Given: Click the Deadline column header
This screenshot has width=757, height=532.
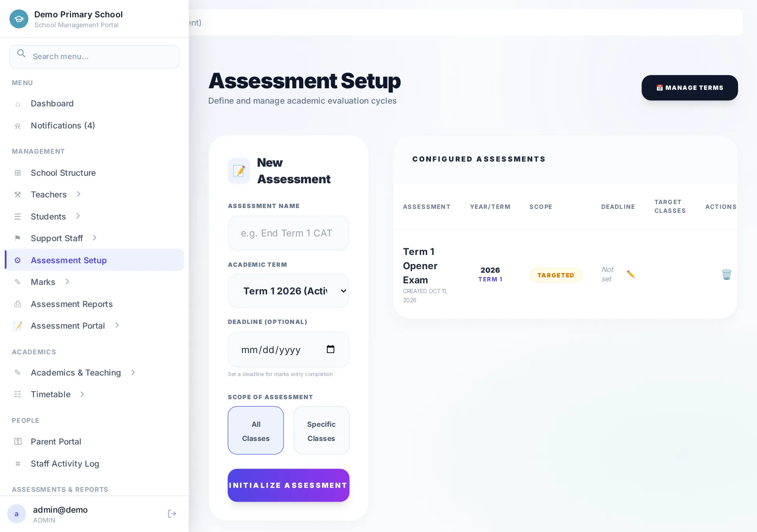Looking at the screenshot, I should pyautogui.click(x=618, y=207).
